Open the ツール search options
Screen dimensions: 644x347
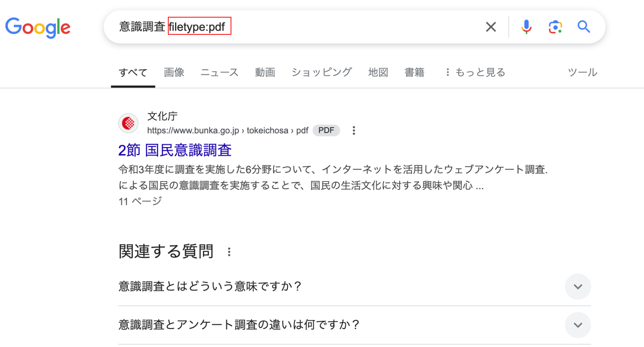582,72
